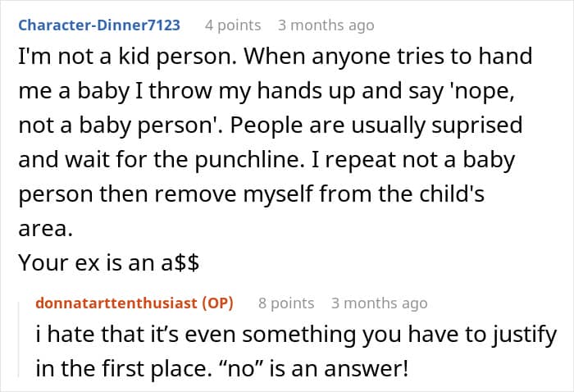This screenshot has height=392, width=574.
Task: Open the top comment's "3 months ago" timestamp
Action: pos(326,25)
